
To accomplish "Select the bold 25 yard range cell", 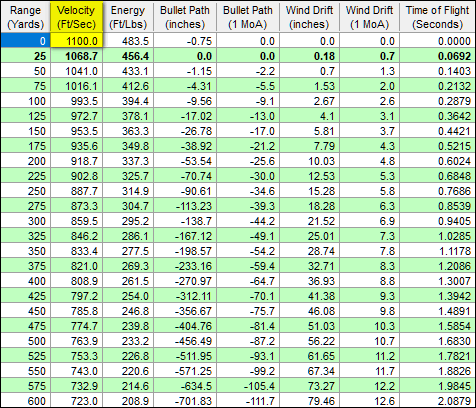I will point(26,56).
